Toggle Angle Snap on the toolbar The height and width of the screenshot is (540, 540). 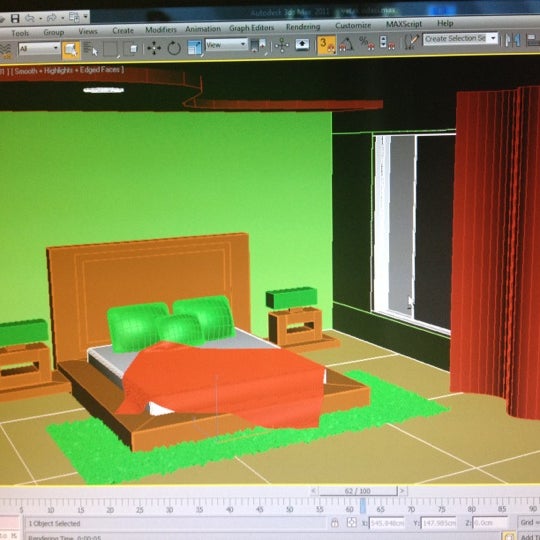(x=346, y=44)
